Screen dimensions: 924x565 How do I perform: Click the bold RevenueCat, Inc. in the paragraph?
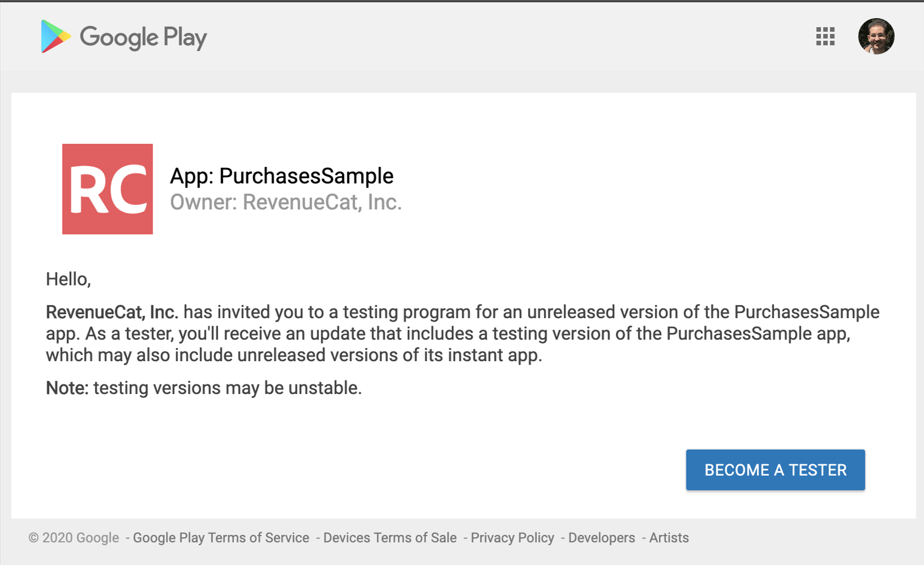coord(112,312)
